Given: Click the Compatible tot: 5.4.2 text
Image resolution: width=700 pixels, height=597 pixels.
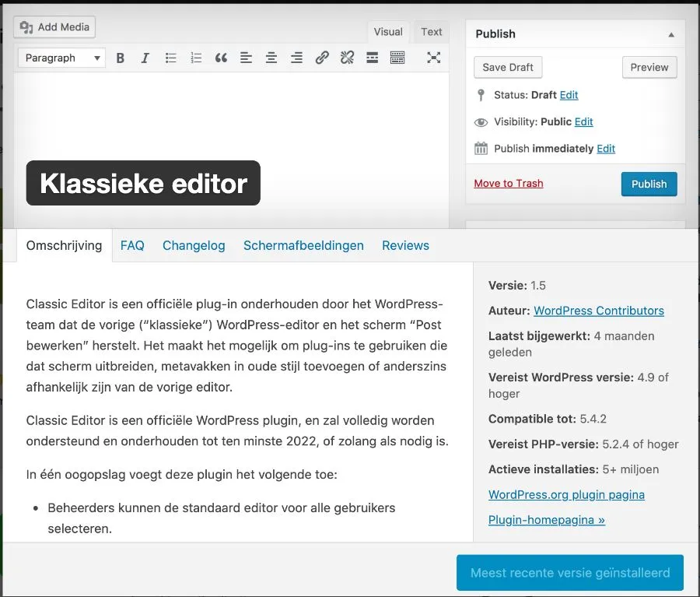Looking at the screenshot, I should pyautogui.click(x=548, y=419).
